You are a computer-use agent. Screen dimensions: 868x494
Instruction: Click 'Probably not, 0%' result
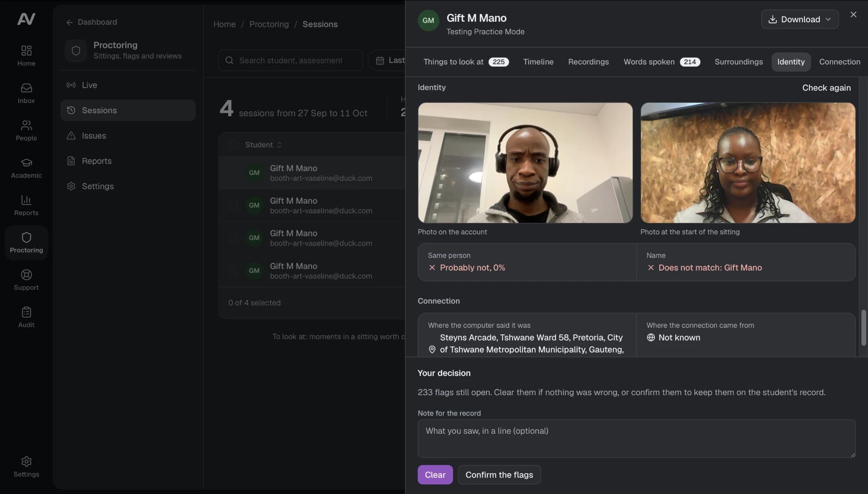point(472,268)
